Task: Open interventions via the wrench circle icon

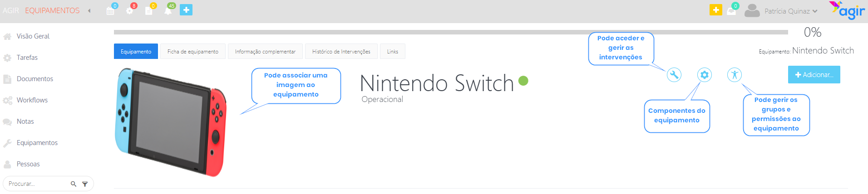Action: [674, 75]
